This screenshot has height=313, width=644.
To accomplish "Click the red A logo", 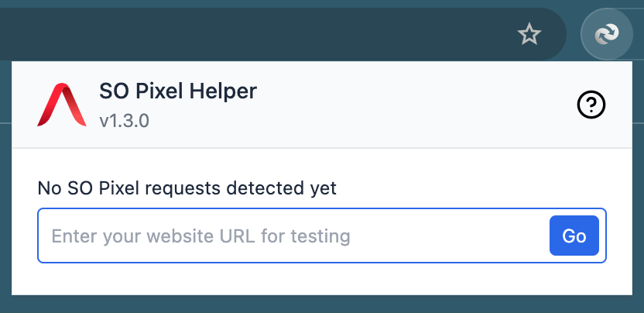I will point(61,105).
